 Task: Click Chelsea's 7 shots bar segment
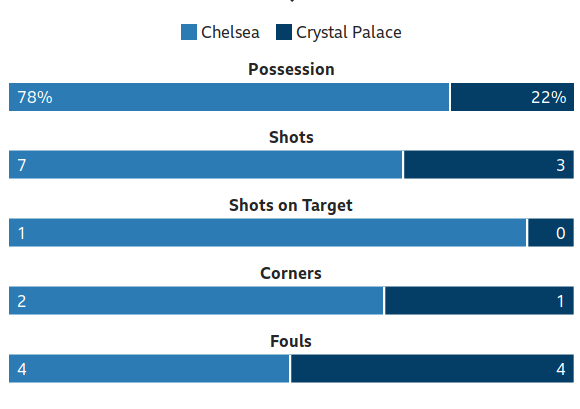pos(205,165)
